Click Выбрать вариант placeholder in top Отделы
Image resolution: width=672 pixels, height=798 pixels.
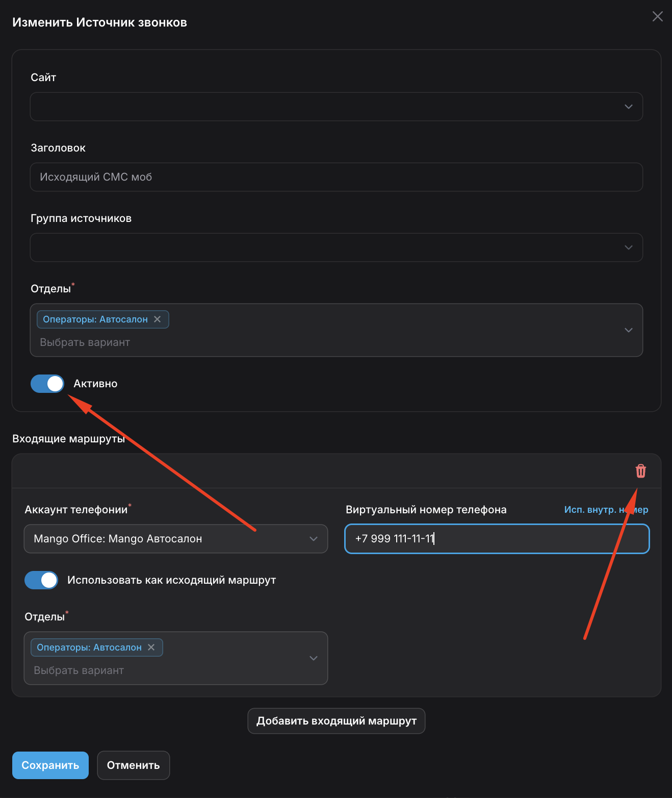(x=85, y=342)
